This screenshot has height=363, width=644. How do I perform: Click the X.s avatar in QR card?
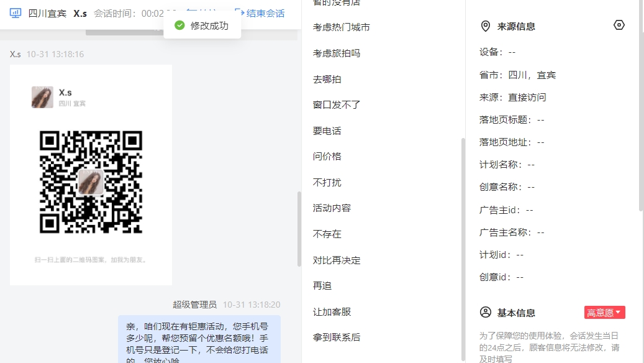pyautogui.click(x=42, y=97)
